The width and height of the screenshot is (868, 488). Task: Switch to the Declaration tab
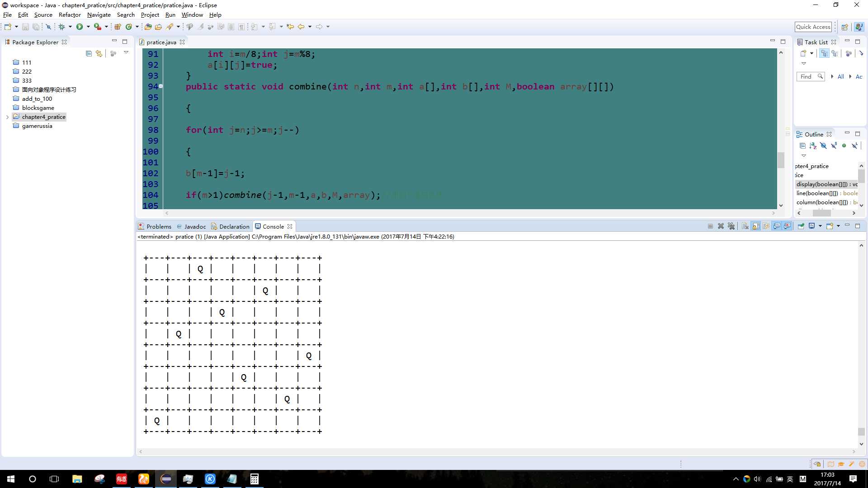pos(230,226)
